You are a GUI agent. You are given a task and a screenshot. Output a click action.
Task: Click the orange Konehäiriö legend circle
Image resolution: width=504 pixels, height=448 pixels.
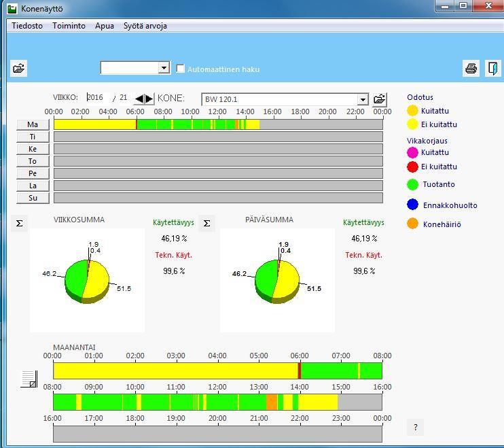click(412, 224)
